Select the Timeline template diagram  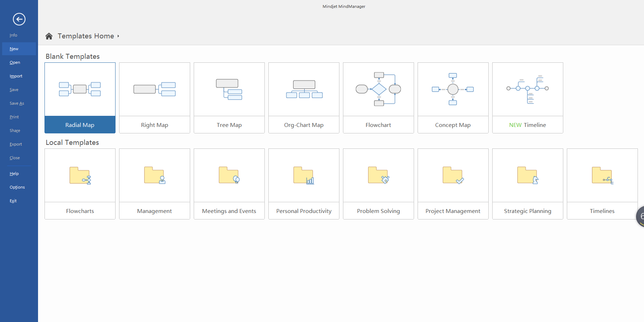point(527,89)
